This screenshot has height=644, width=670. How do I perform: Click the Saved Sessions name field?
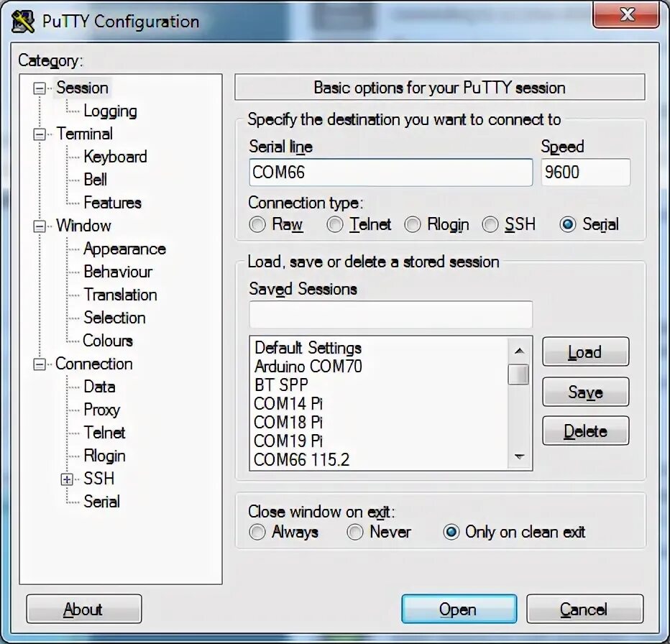tap(390, 315)
